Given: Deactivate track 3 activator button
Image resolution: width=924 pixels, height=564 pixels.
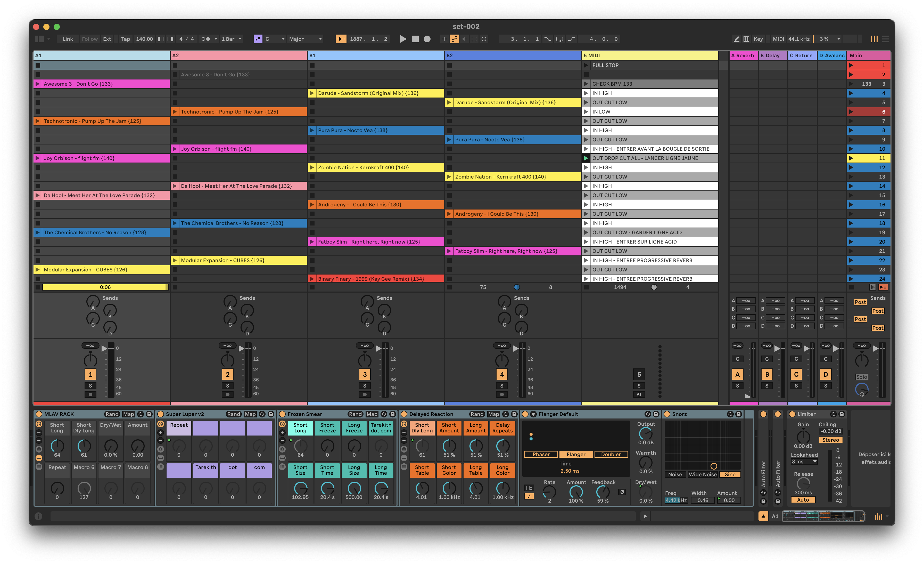Looking at the screenshot, I should point(365,374).
